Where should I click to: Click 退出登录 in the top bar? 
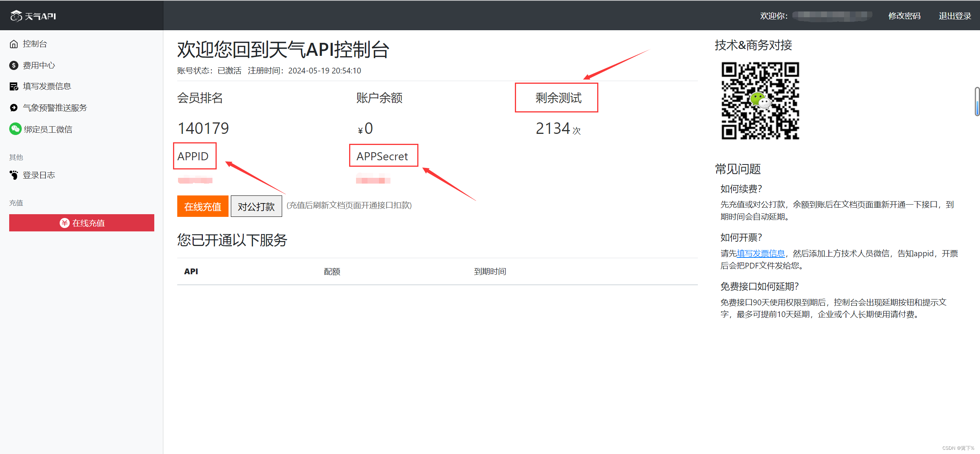click(x=955, y=16)
